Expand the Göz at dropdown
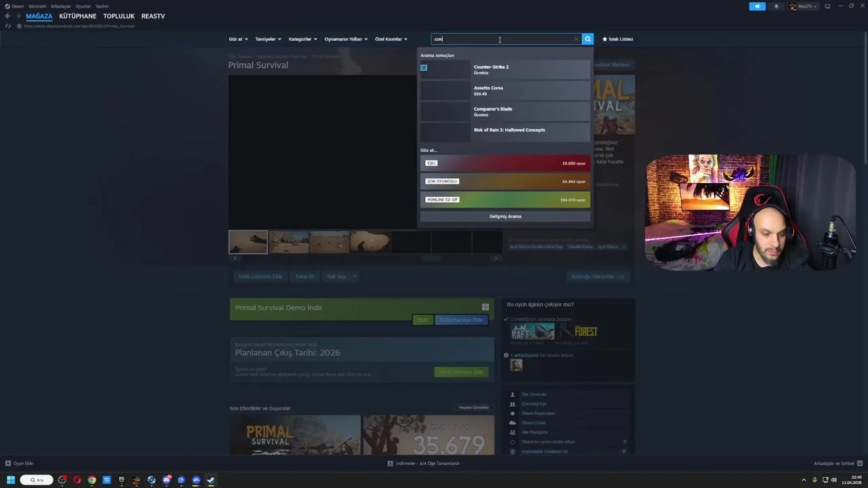Screen dimensions: 868x488 pyautogui.click(x=238, y=39)
